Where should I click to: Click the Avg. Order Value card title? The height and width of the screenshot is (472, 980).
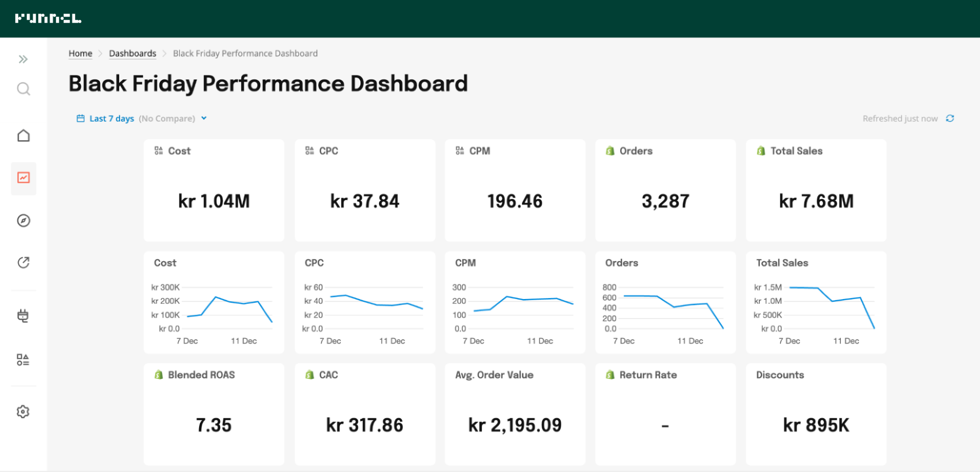[494, 374]
